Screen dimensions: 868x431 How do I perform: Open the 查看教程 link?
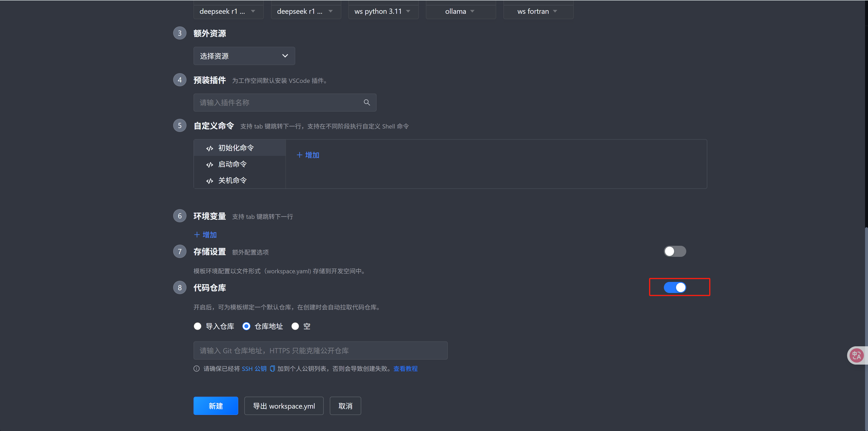(x=405, y=368)
